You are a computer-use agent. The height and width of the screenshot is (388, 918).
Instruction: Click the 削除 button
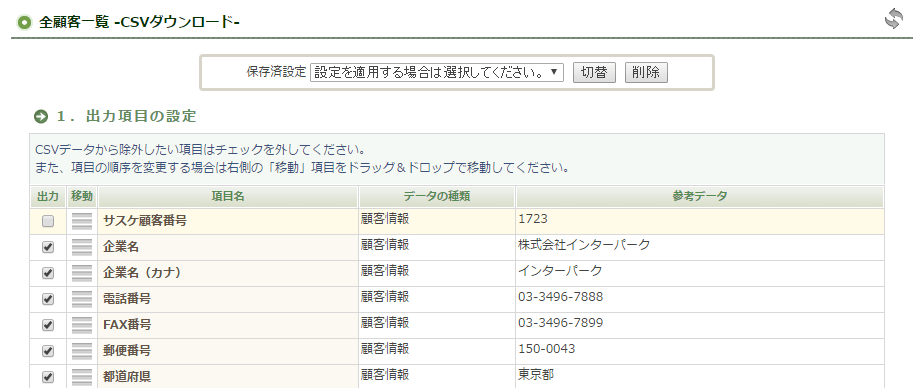pyautogui.click(x=646, y=73)
